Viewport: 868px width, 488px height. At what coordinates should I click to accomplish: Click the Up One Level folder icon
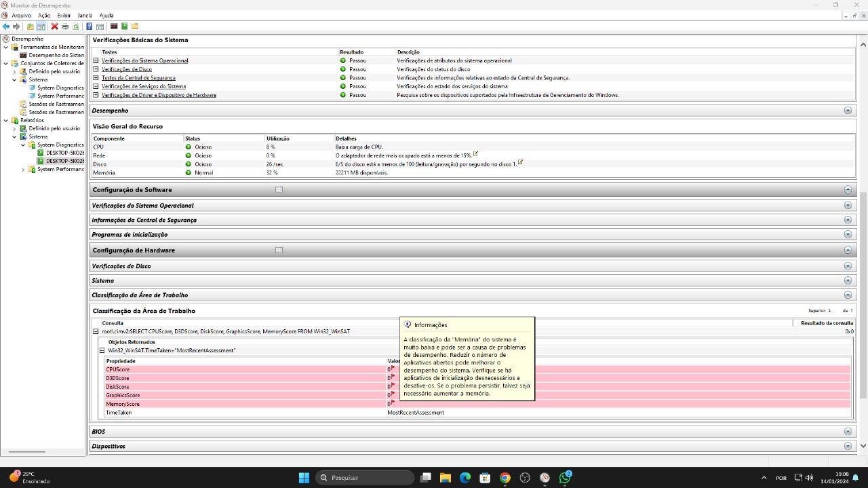(30, 26)
